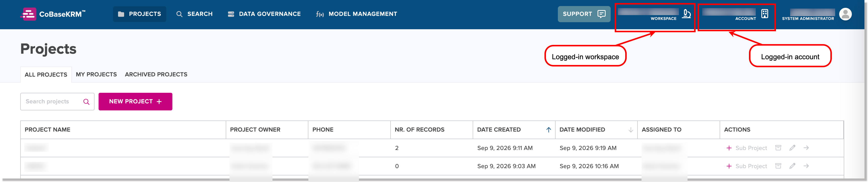868x182 pixels.
Task: Select the date cell "Sep 9, 2026 9:11 AM"
Action: (505, 148)
